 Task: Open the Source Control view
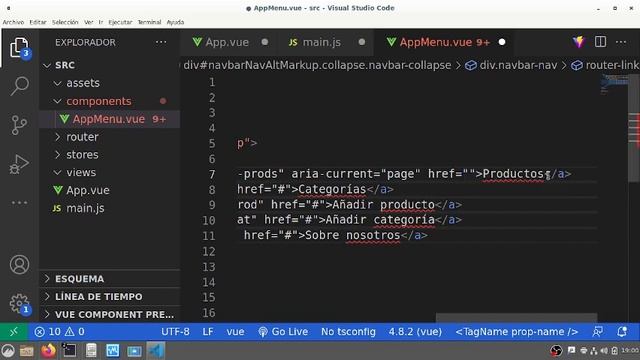pyautogui.click(x=19, y=125)
